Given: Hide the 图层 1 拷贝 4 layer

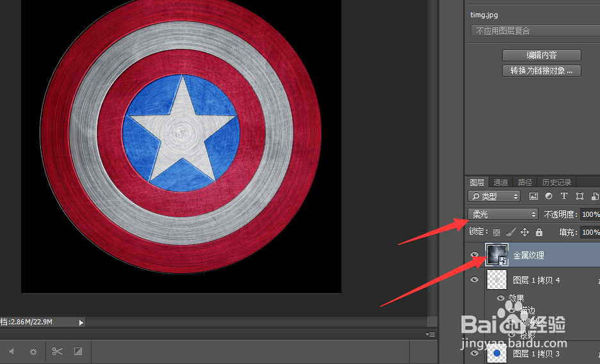Looking at the screenshot, I should (474, 280).
